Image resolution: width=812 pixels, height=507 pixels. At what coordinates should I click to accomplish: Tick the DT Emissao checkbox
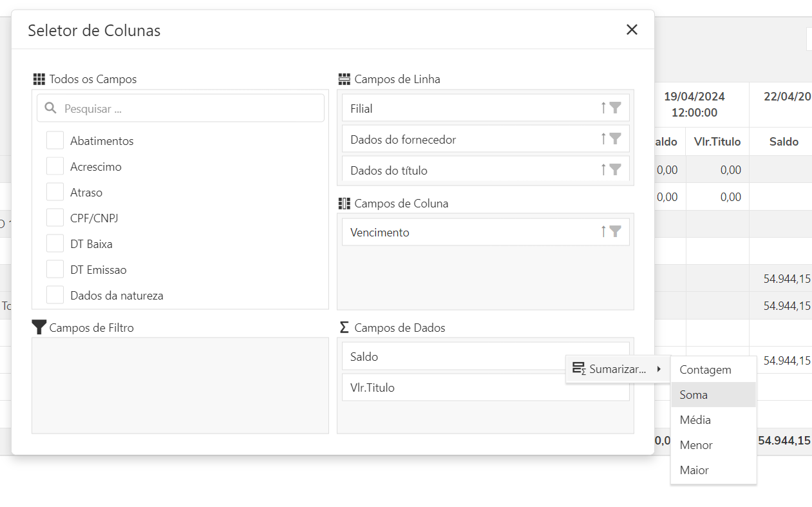[55, 269]
